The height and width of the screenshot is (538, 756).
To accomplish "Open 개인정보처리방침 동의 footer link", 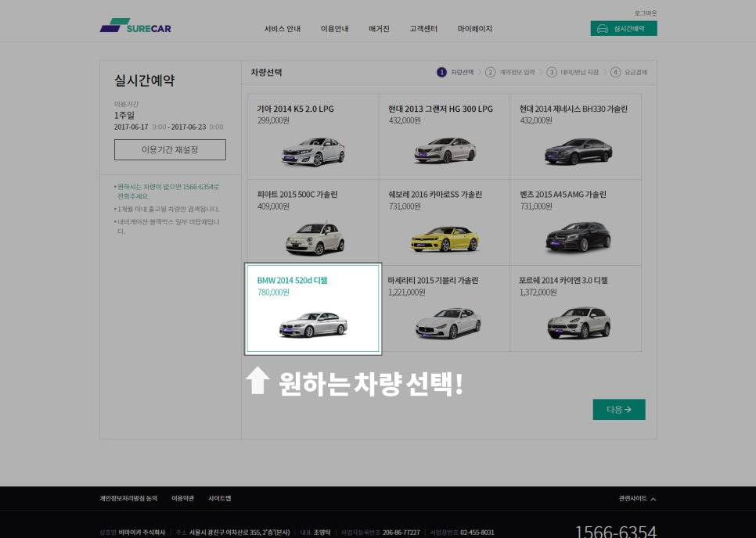I will coord(128,498).
